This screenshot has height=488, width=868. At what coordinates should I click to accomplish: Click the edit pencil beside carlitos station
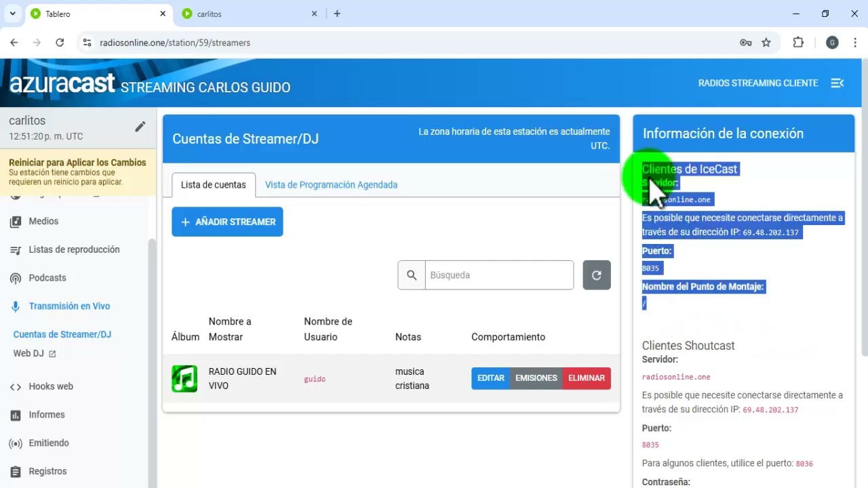140,127
